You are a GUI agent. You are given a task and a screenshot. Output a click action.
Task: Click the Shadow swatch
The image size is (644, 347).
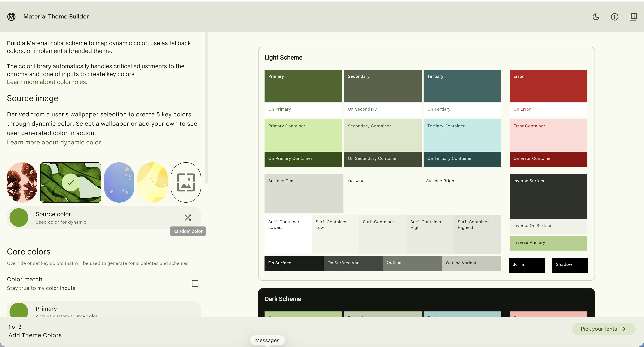coord(570,265)
